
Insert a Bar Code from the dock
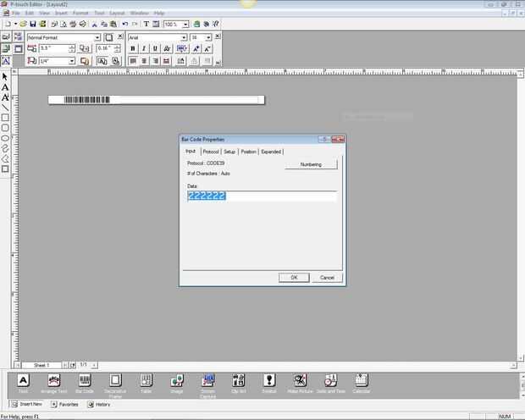(x=85, y=381)
